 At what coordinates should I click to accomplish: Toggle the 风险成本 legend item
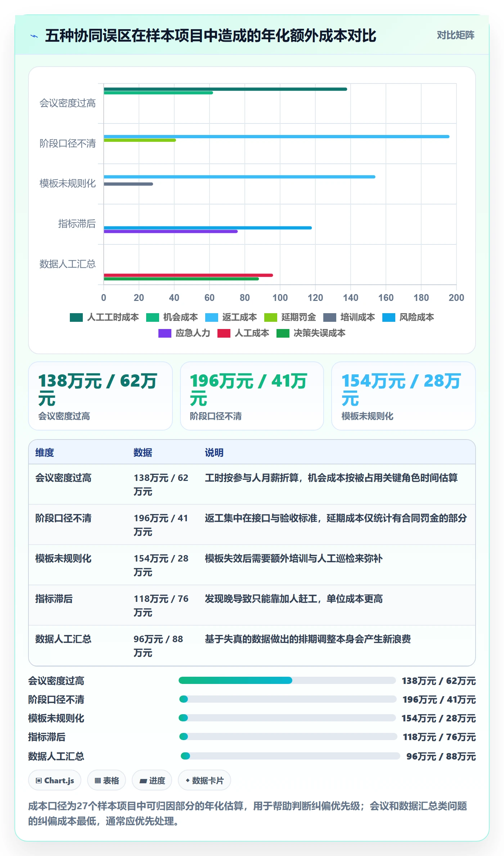click(x=408, y=317)
